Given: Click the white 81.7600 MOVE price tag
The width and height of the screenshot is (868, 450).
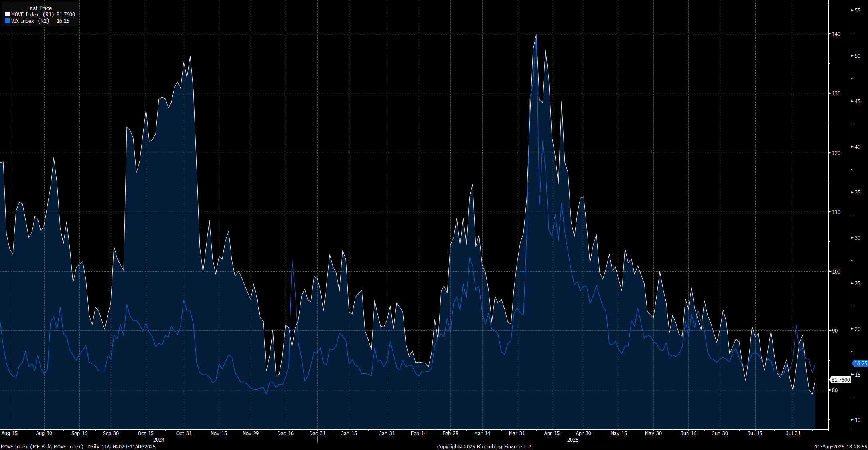Looking at the screenshot, I should click(840, 380).
